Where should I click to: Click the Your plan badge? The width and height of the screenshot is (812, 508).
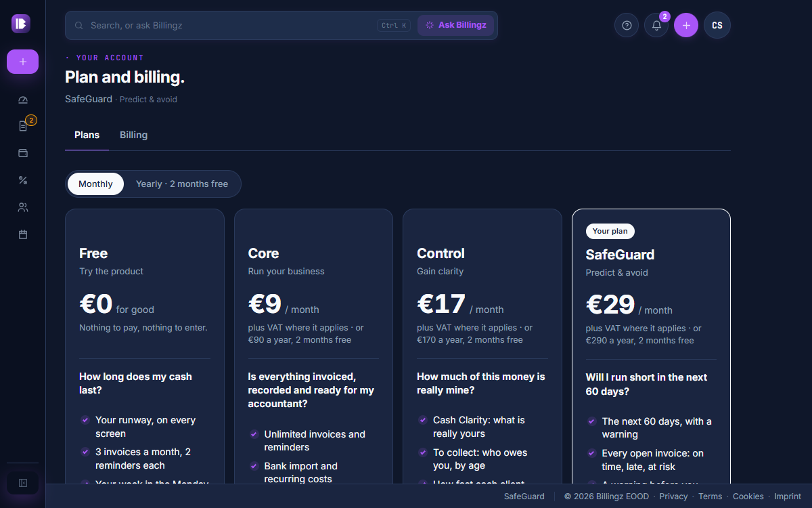(x=610, y=231)
